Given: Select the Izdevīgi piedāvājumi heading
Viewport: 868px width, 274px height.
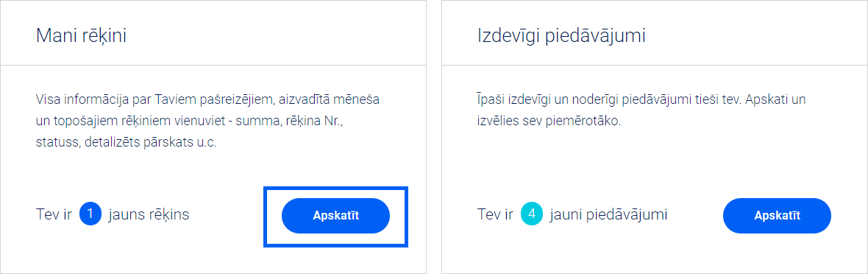Looking at the screenshot, I should 561,36.
